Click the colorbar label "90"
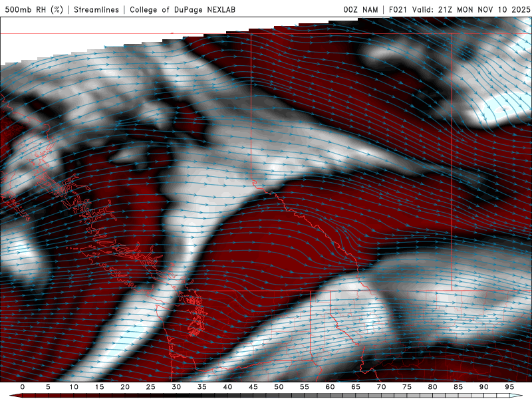532x399 pixels. [483, 387]
